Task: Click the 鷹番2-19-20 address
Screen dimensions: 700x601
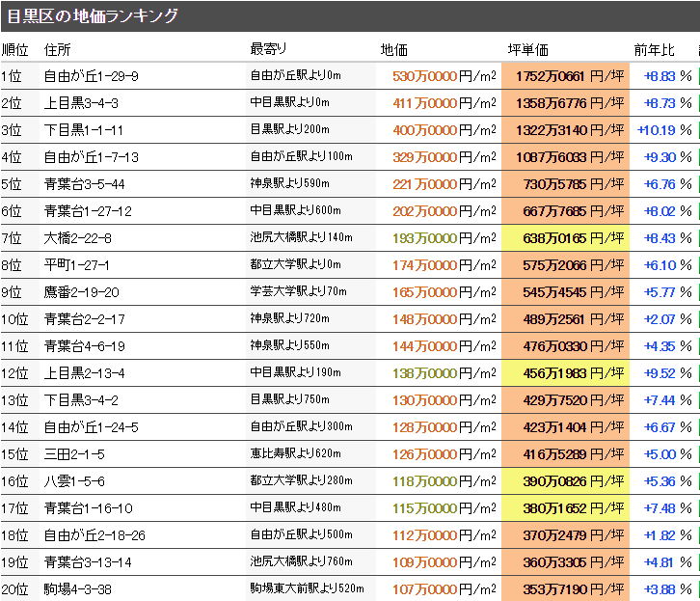Action: click(x=82, y=292)
